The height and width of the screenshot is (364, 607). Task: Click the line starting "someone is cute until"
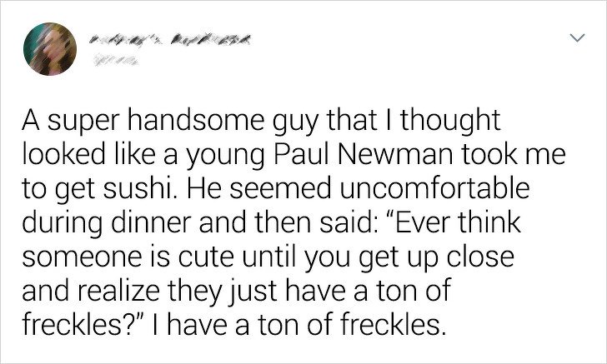(268, 258)
